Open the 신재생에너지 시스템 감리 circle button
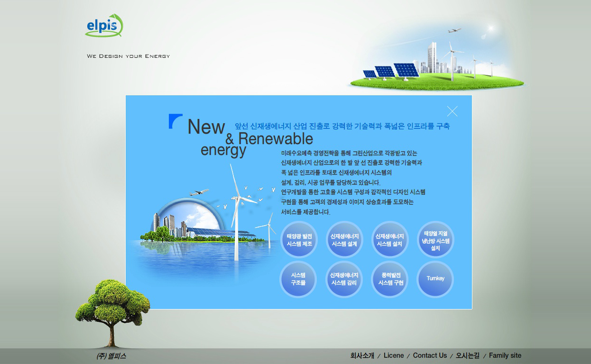Viewport: 591px width, 364px height. 344,279
